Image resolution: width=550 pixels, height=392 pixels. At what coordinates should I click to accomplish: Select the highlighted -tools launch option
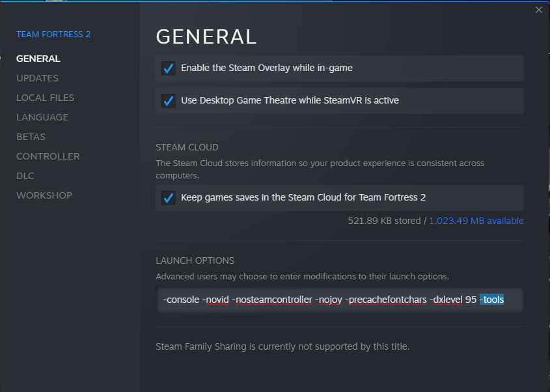[492, 300]
